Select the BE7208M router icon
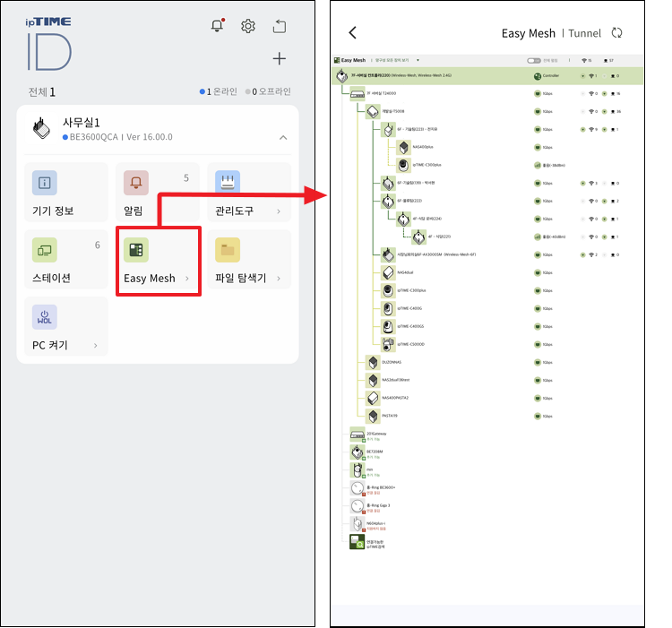The height and width of the screenshot is (628, 672). 358,452
